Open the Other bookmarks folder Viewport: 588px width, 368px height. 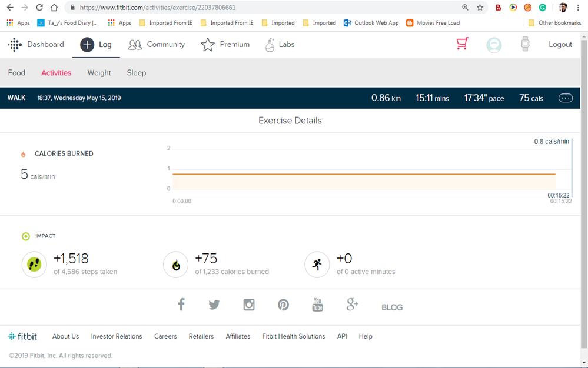[554, 23]
